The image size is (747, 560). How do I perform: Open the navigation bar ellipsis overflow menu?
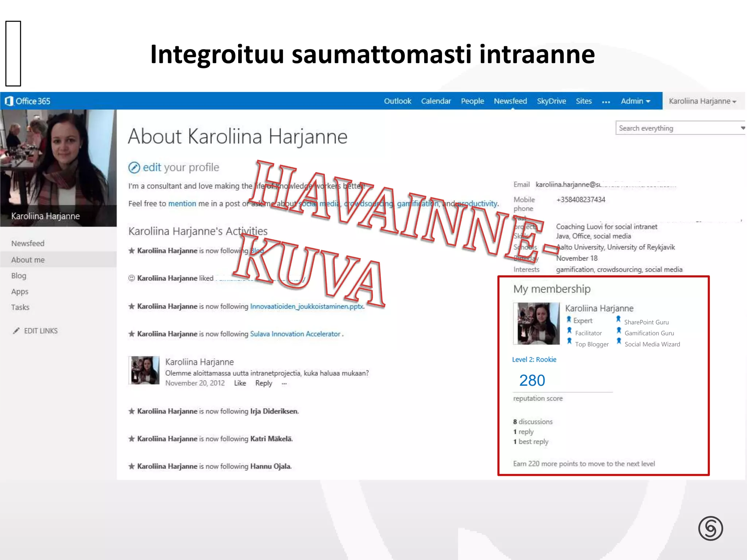point(606,102)
